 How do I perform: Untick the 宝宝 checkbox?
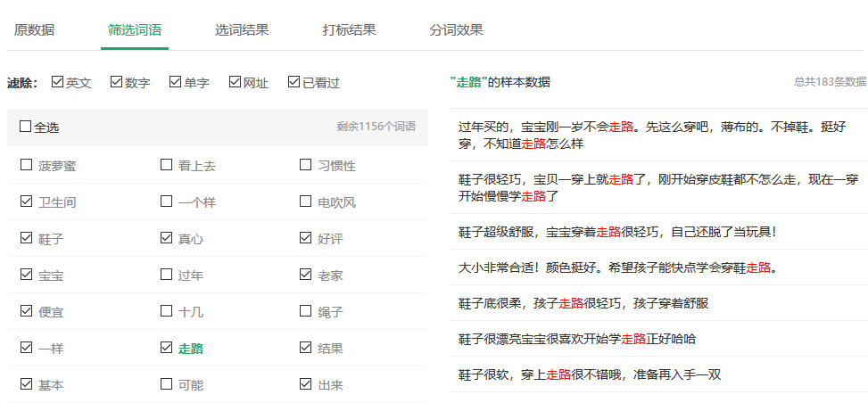click(x=26, y=274)
